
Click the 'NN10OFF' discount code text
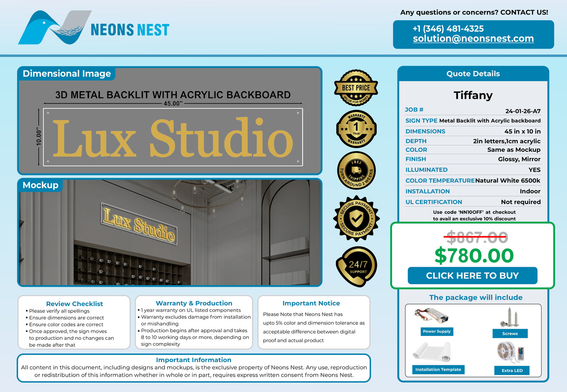471,212
